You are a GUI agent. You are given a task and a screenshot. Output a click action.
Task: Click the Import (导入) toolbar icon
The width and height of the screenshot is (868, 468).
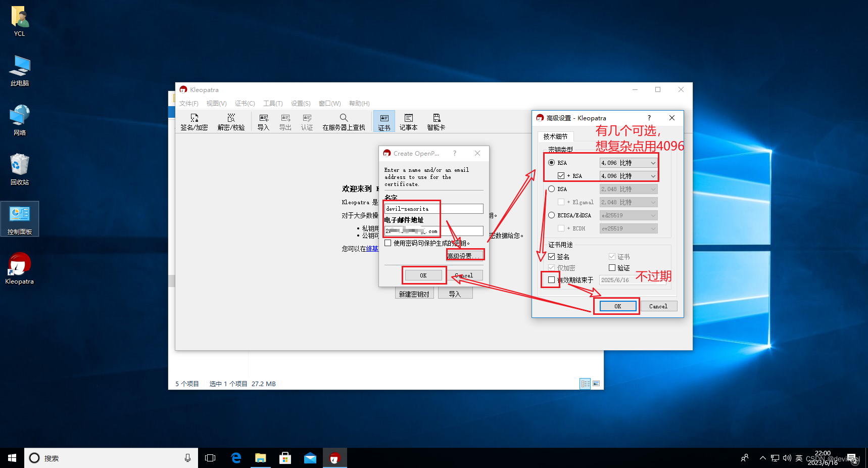click(x=263, y=122)
